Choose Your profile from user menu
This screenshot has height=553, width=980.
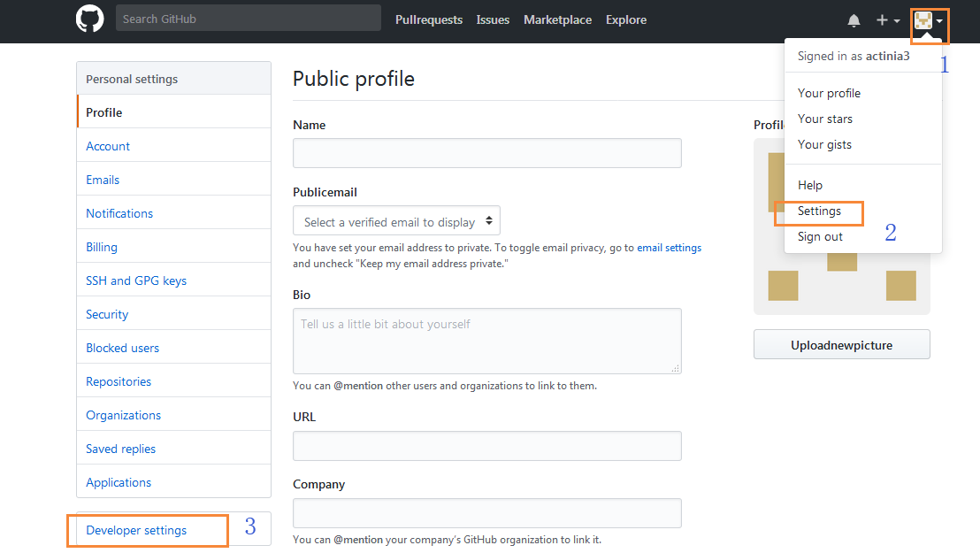point(829,93)
